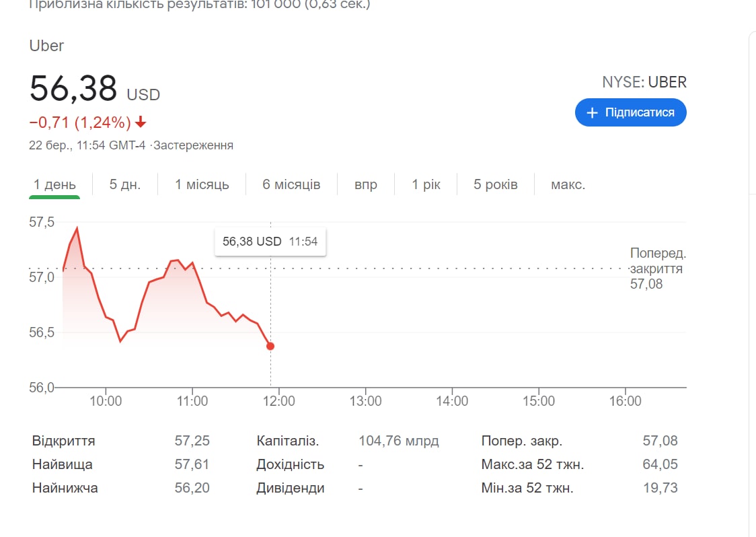Click the '12:00' time axis label
756x537 pixels.
click(278, 401)
